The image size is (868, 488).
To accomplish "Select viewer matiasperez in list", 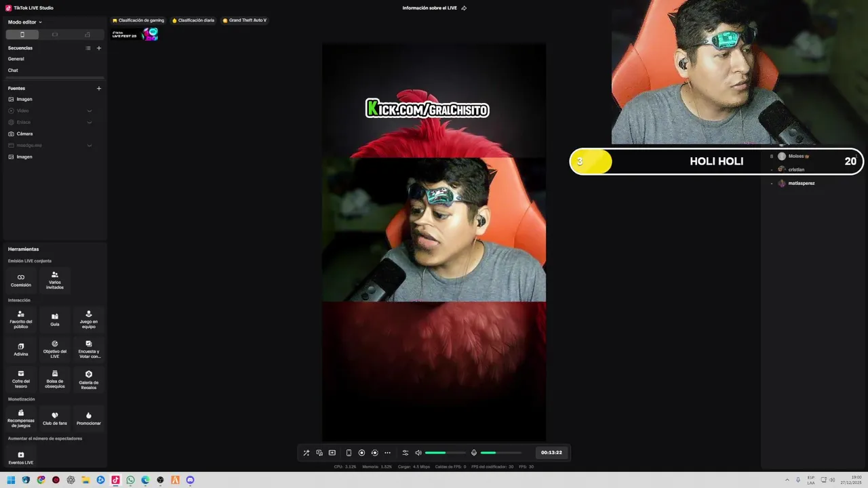I will [x=802, y=183].
